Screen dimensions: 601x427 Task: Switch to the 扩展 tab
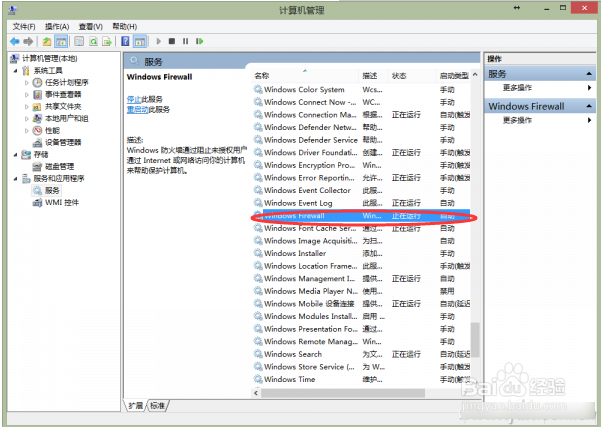(x=135, y=406)
